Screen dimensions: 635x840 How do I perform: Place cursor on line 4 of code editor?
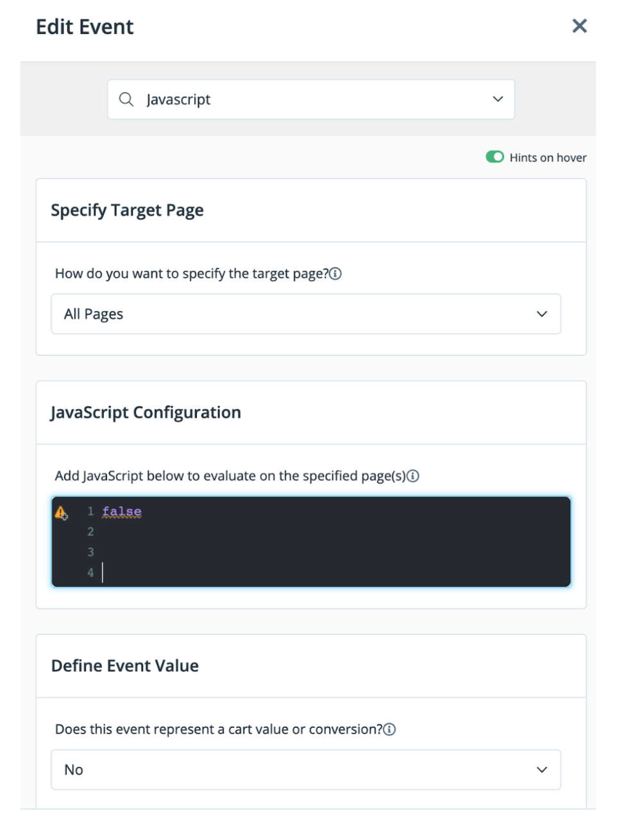pyautogui.click(x=257, y=573)
